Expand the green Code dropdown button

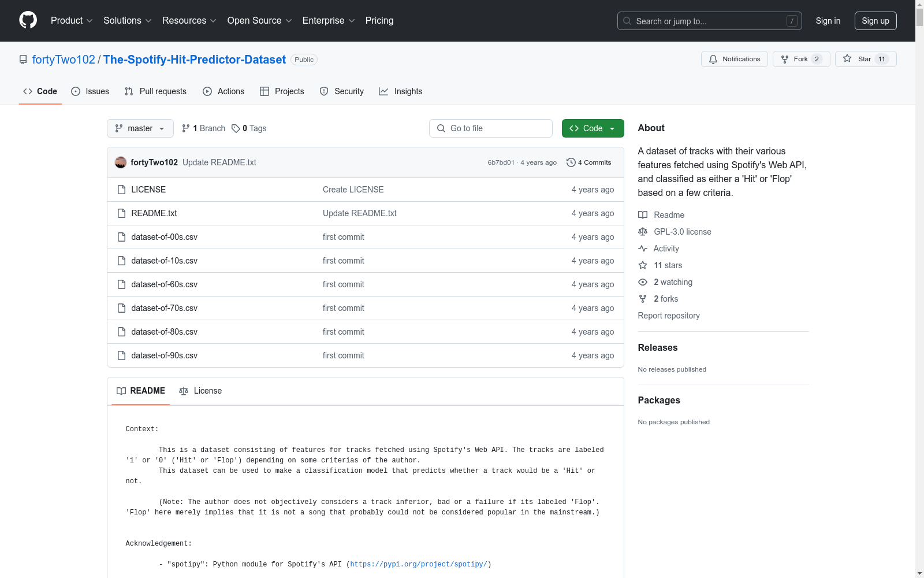tap(593, 128)
